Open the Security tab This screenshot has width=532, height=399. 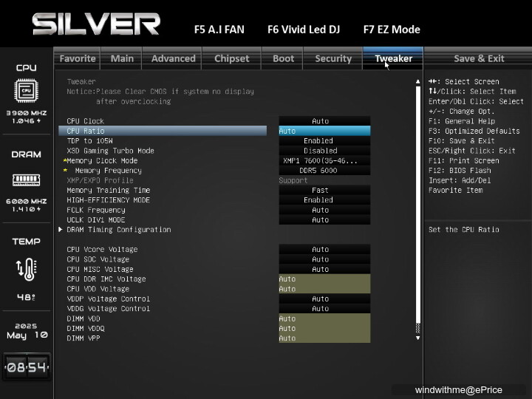click(x=333, y=58)
